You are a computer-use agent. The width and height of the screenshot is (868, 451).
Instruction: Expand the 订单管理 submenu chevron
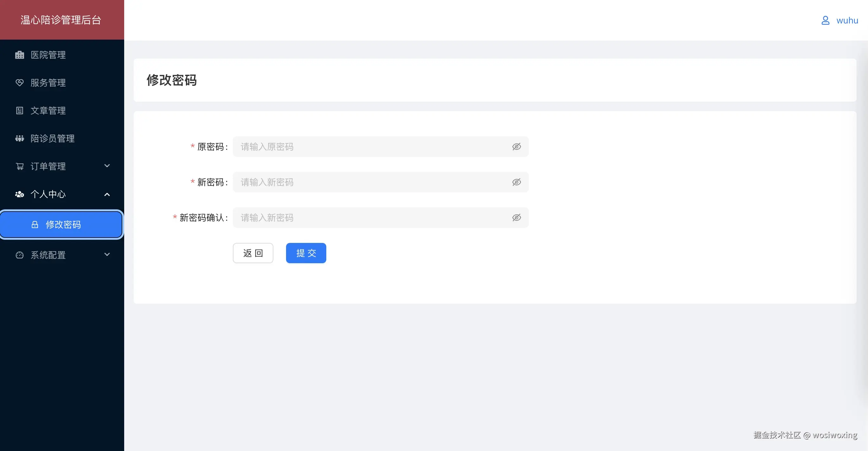coord(107,166)
